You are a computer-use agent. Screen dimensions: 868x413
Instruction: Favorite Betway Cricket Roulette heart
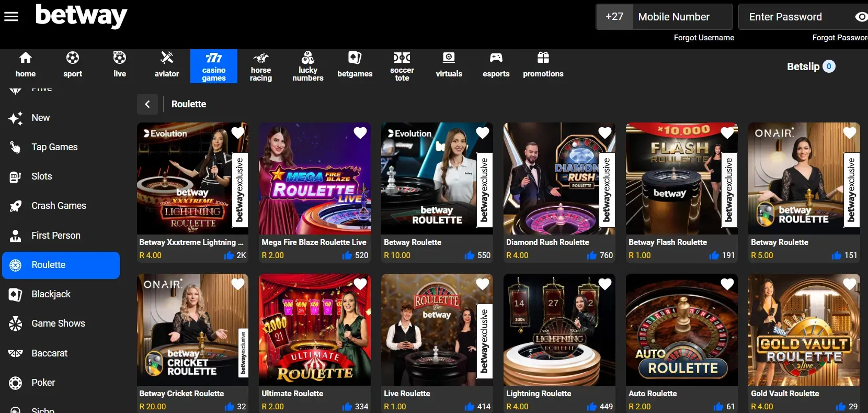tap(238, 284)
